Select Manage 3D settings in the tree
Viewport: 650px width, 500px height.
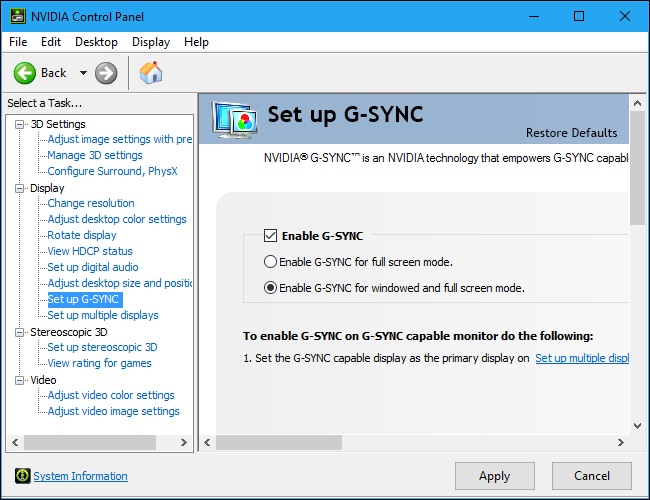(x=95, y=155)
